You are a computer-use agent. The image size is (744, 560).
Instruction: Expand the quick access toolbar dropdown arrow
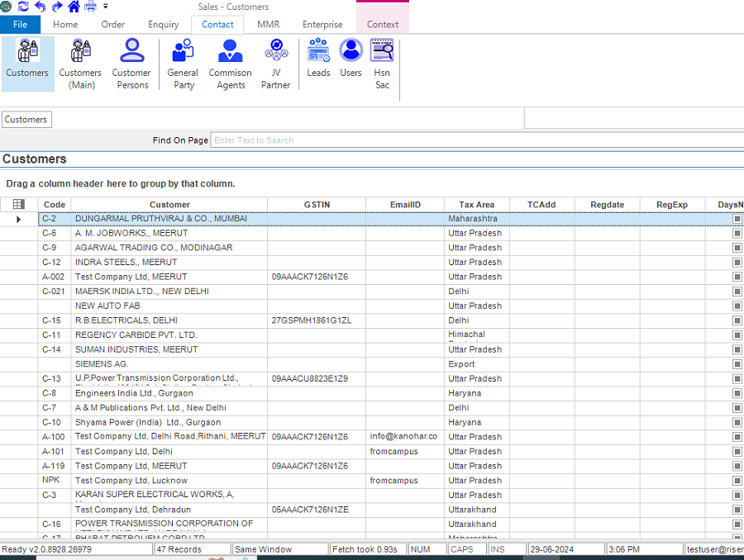pyautogui.click(x=106, y=7)
